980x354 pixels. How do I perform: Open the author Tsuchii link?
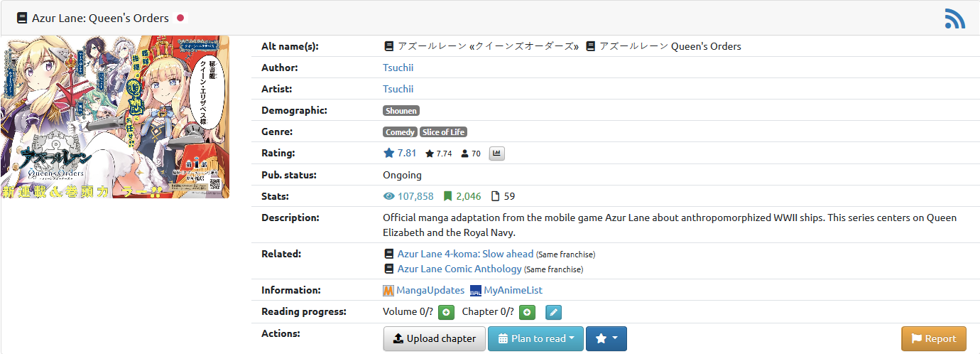(x=398, y=68)
